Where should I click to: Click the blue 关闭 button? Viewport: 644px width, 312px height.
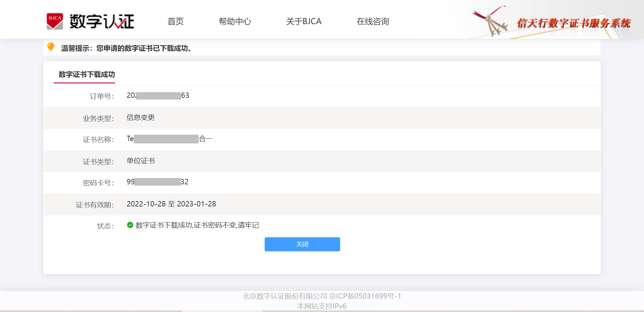pyautogui.click(x=302, y=244)
